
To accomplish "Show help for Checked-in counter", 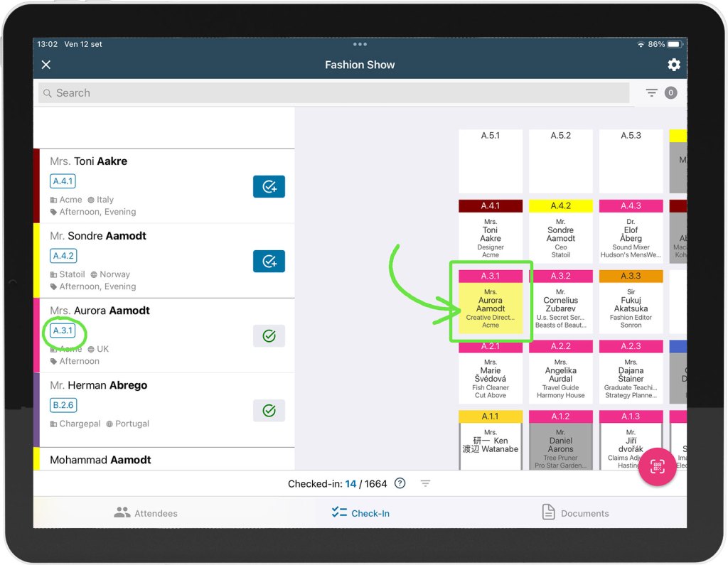I will [400, 483].
